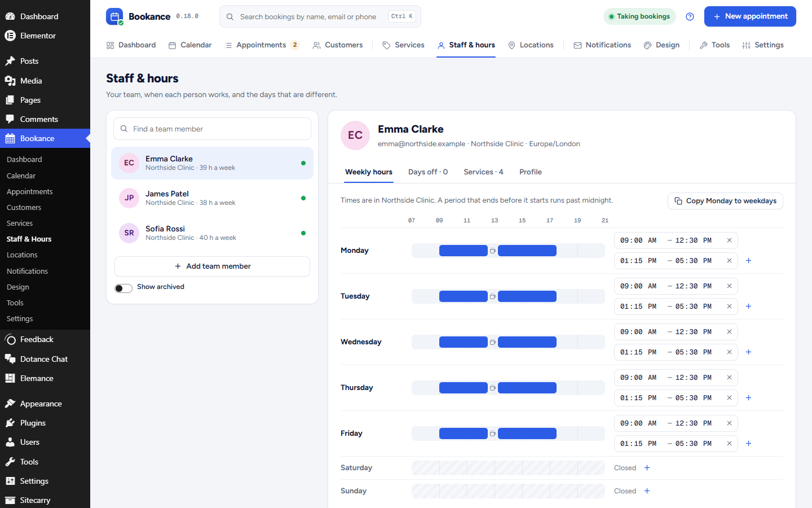The width and height of the screenshot is (812, 508).
Task: Go to Calendar in top navigation
Action: [x=190, y=45]
